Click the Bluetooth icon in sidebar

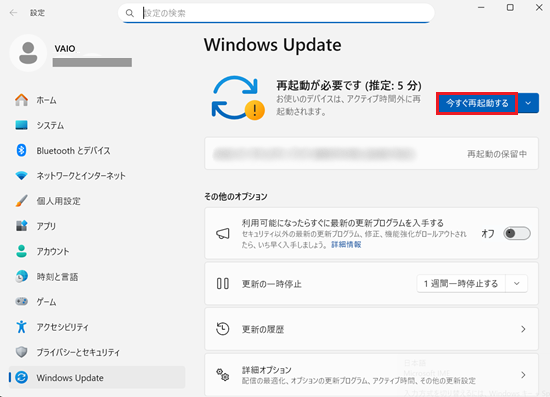click(21, 150)
